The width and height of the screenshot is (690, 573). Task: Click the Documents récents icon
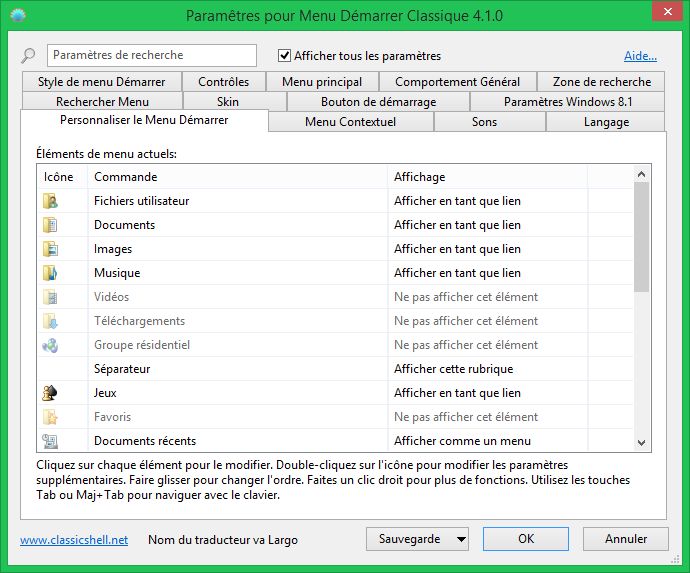51,441
